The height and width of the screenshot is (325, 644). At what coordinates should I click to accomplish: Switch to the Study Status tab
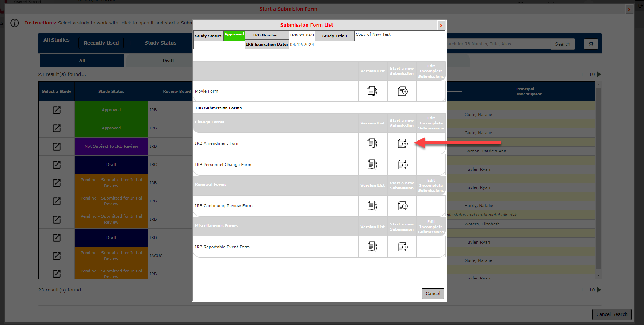point(161,43)
